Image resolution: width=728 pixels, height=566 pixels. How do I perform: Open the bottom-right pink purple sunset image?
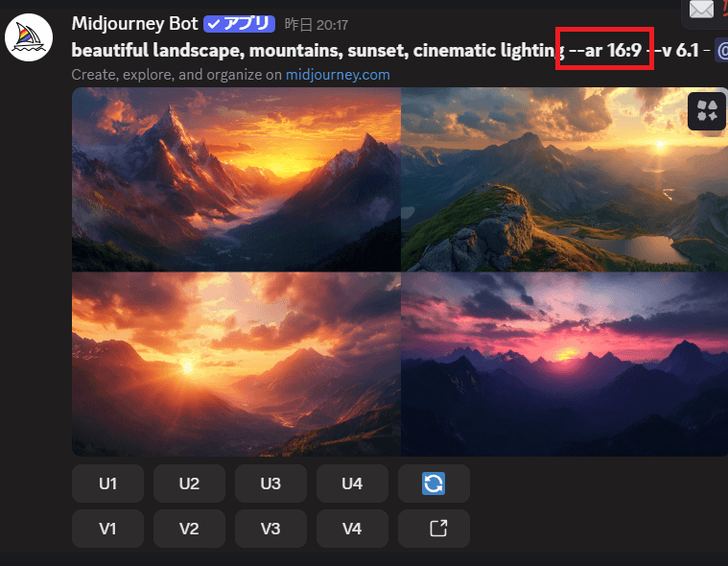pos(565,364)
